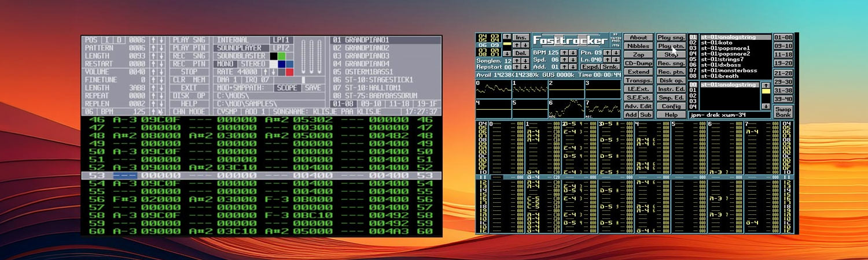Decrease FINETUNE value with down arrow
Screen dimensions: 868x260
161,80
